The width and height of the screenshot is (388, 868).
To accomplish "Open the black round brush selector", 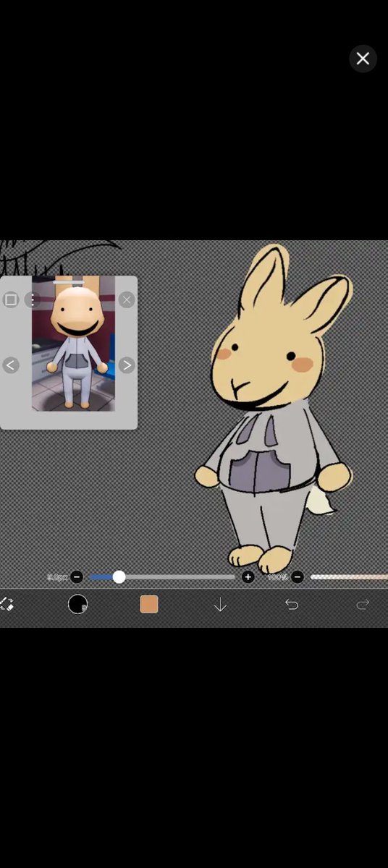I will [78, 605].
